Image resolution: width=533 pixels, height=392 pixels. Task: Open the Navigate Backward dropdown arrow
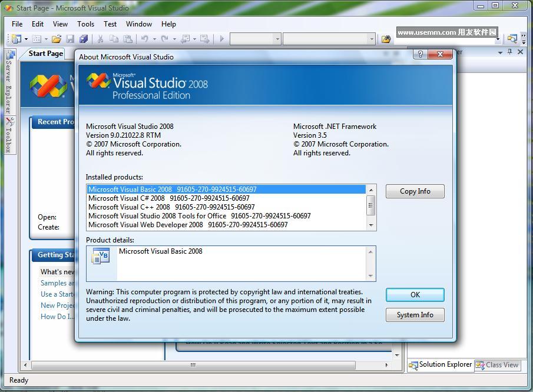coord(194,39)
